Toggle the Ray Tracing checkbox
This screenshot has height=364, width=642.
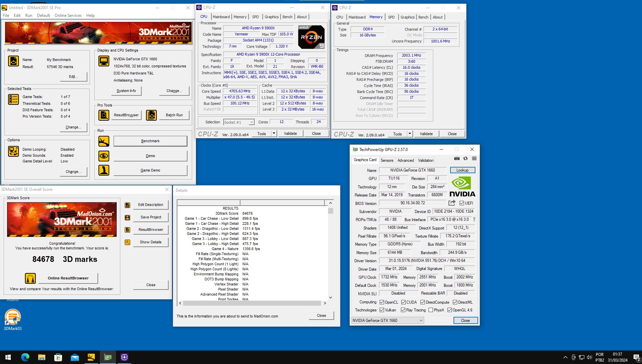click(x=403, y=310)
